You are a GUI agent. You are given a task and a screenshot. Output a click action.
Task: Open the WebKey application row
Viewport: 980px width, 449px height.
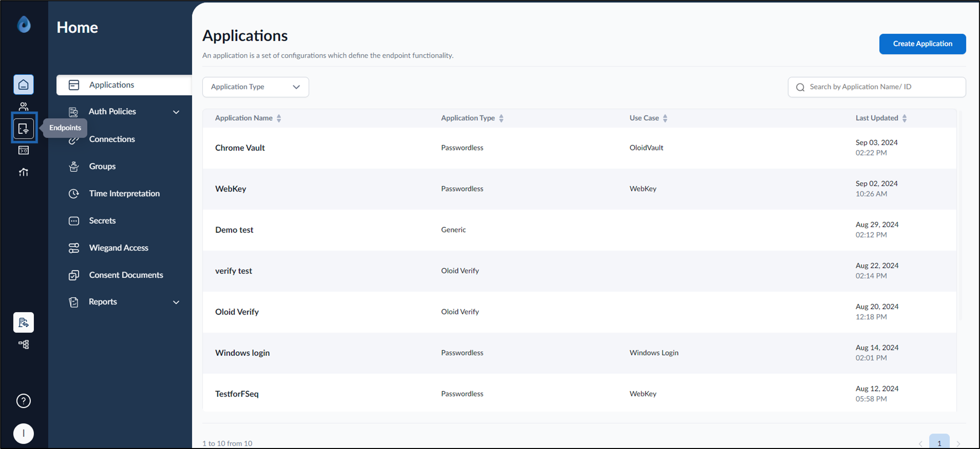579,189
